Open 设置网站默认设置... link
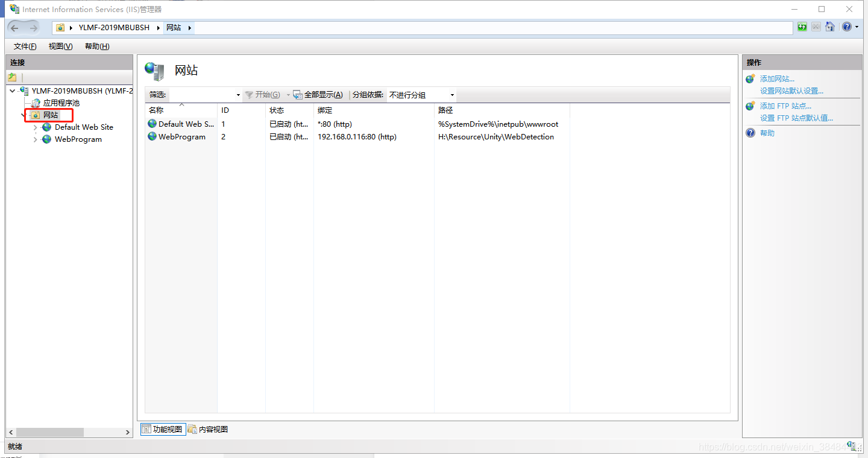The height and width of the screenshot is (458, 868). point(791,91)
